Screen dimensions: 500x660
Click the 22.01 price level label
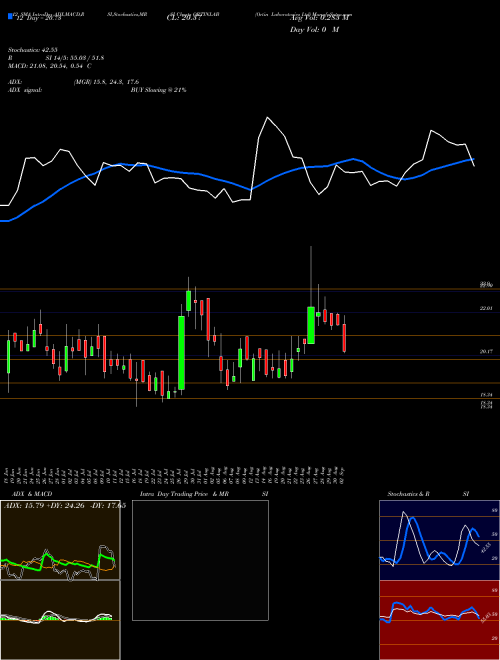click(486, 309)
